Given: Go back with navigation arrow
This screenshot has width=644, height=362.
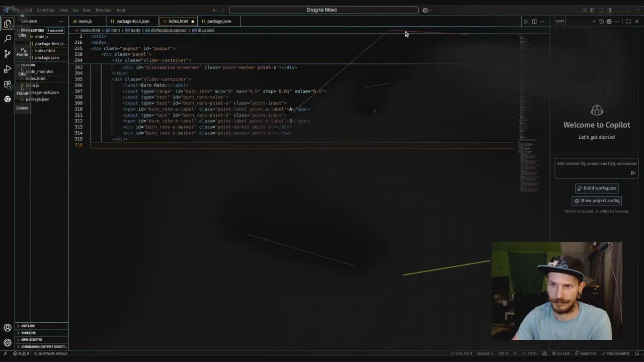Looking at the screenshot, I should click(214, 10).
